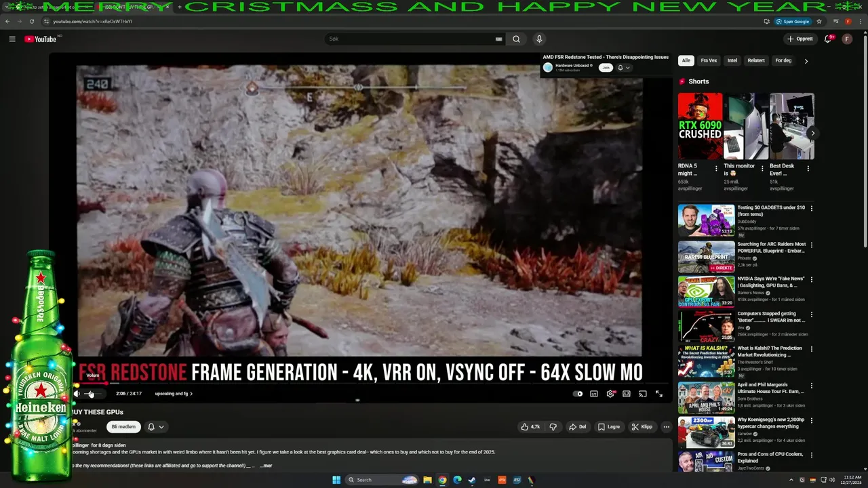Open the player settings gear
This screenshot has width=868, height=488.
coord(610,394)
